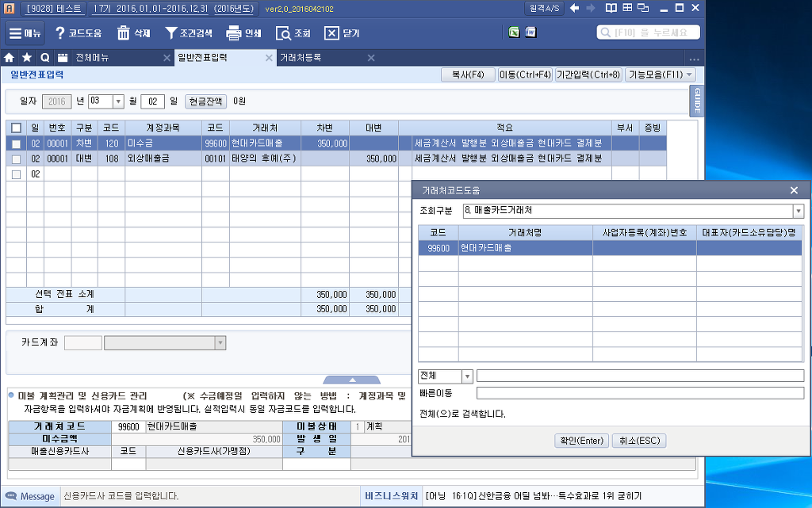812x508 pixels.
Task: Click the 인쇄 printer icon
Action: click(233, 33)
